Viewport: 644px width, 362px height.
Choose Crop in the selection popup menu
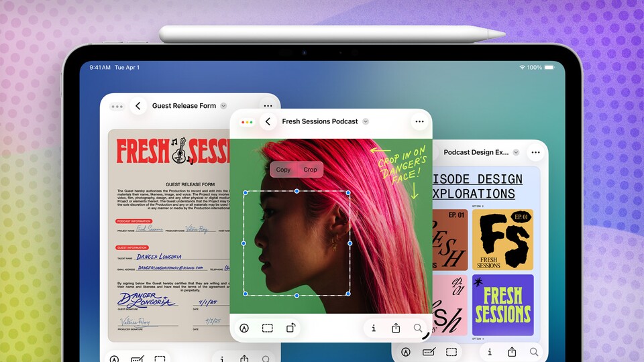click(310, 170)
